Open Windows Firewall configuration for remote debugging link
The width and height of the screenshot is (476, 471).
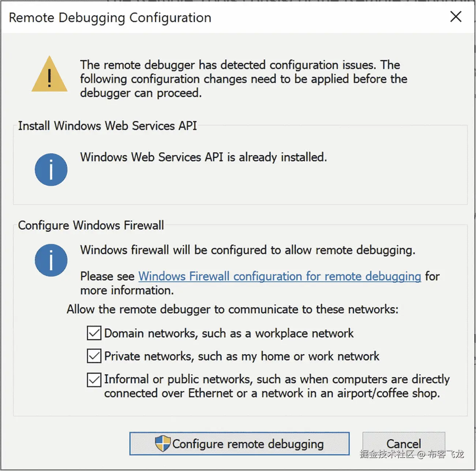click(280, 276)
